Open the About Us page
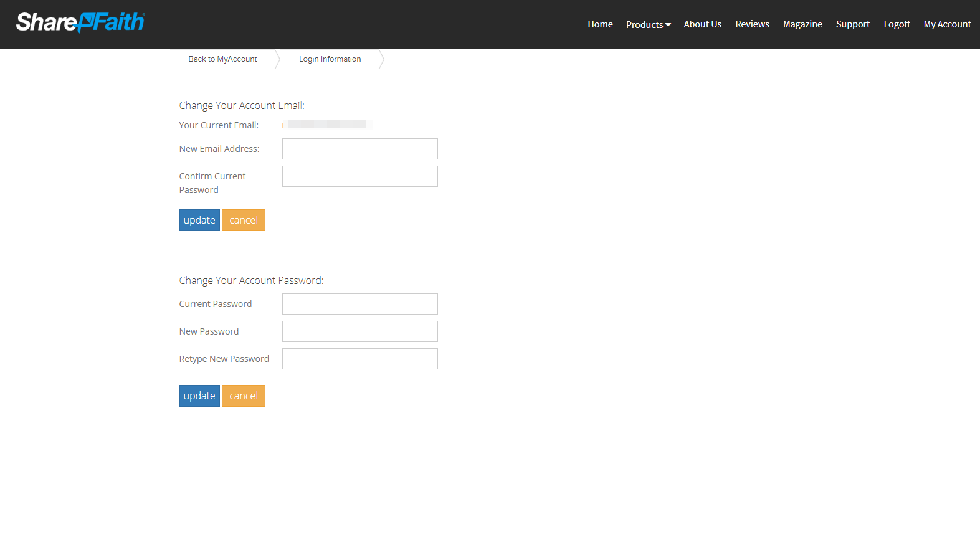This screenshot has height=560, width=980. 702,24
